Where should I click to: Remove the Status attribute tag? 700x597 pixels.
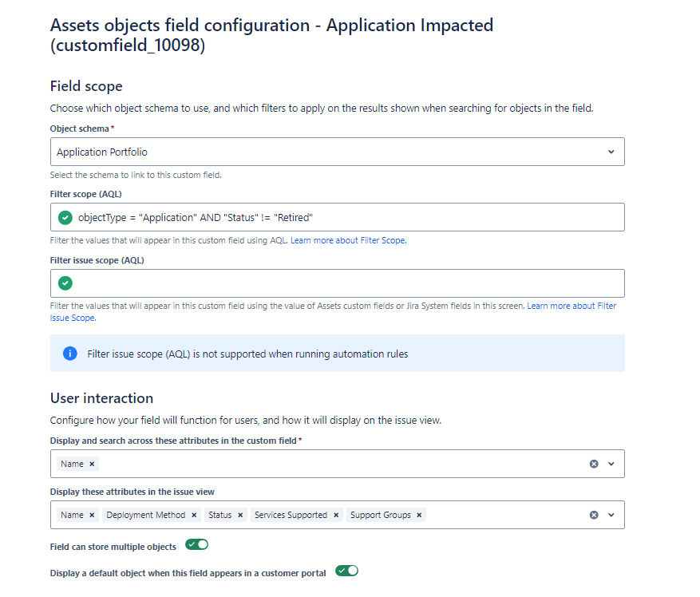click(240, 516)
